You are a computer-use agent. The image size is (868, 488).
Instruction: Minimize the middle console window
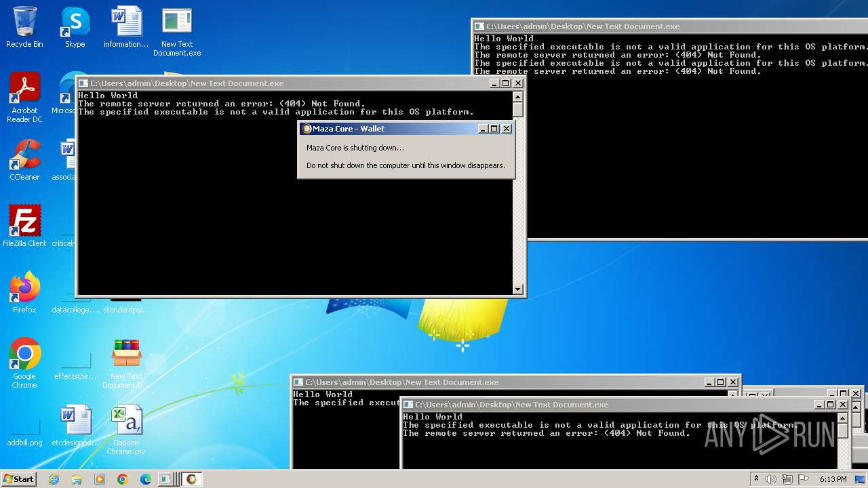tap(494, 83)
